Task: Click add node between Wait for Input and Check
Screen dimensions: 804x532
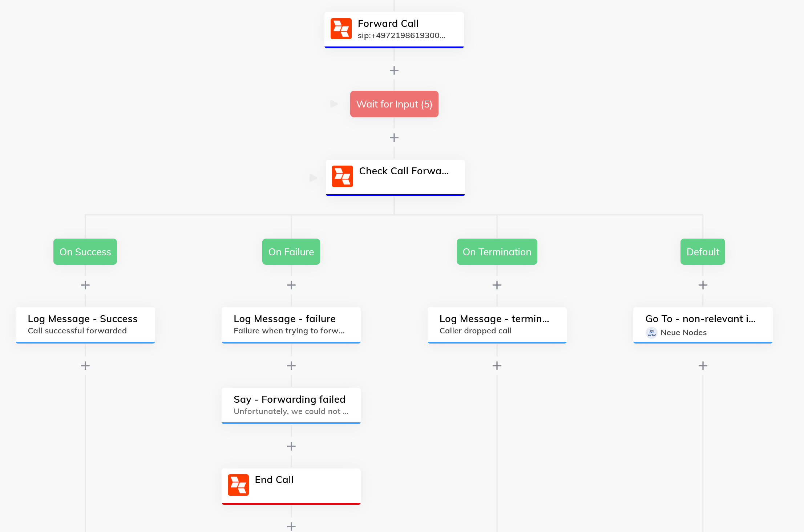Action: pos(394,138)
